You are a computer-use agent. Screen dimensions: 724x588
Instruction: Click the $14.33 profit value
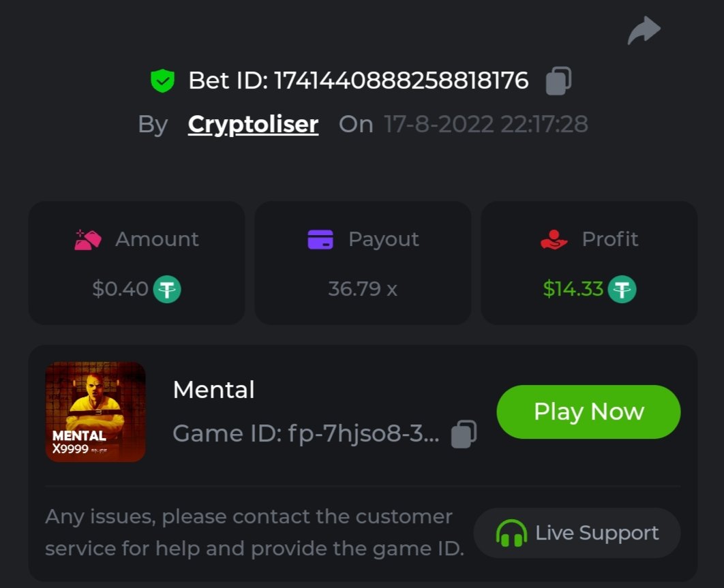[x=573, y=289]
